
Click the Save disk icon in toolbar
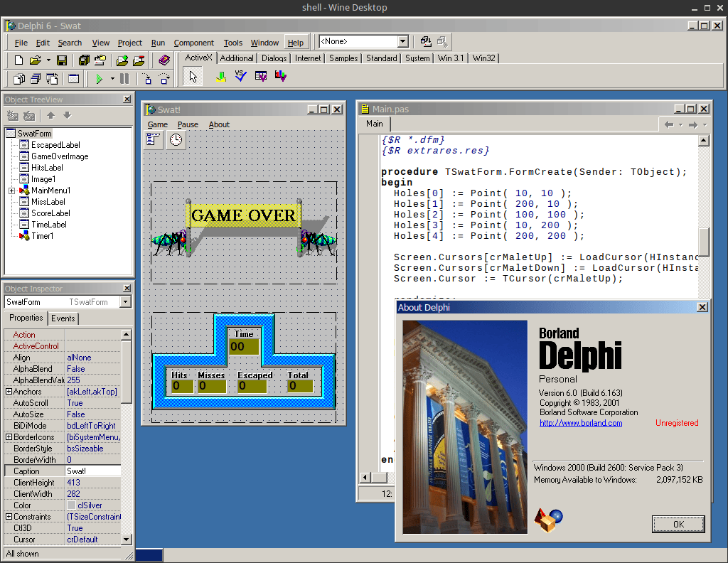(62, 60)
